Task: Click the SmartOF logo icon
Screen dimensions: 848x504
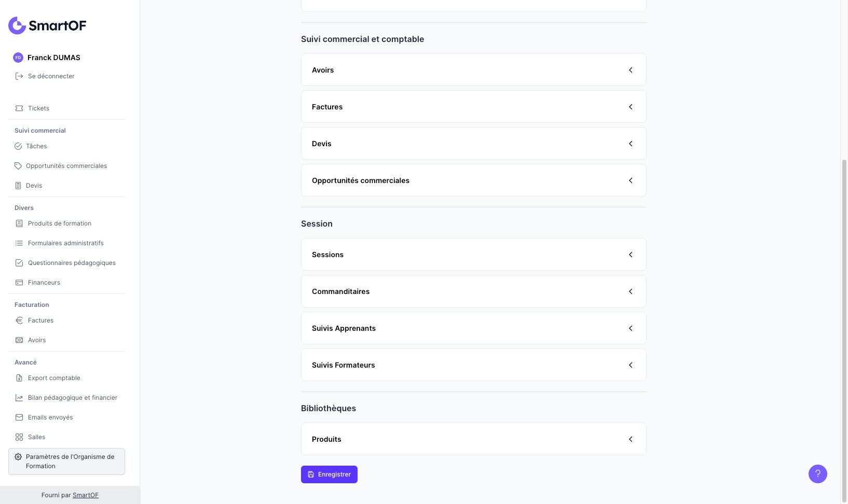Action: click(x=17, y=25)
